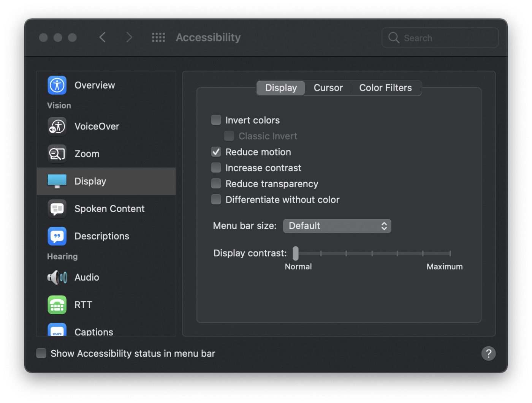The image size is (532, 403).
Task: Uncheck the Reduce motion checkbox
Action: tap(216, 152)
